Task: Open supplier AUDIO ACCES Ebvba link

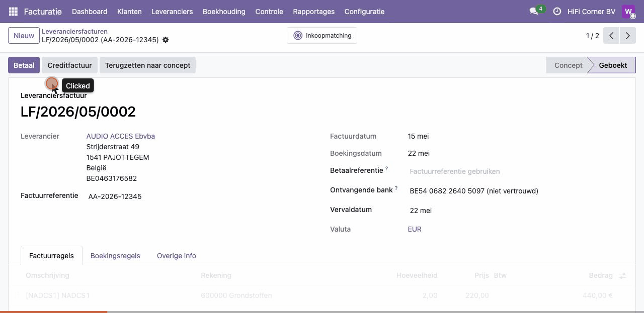Action: tap(121, 136)
